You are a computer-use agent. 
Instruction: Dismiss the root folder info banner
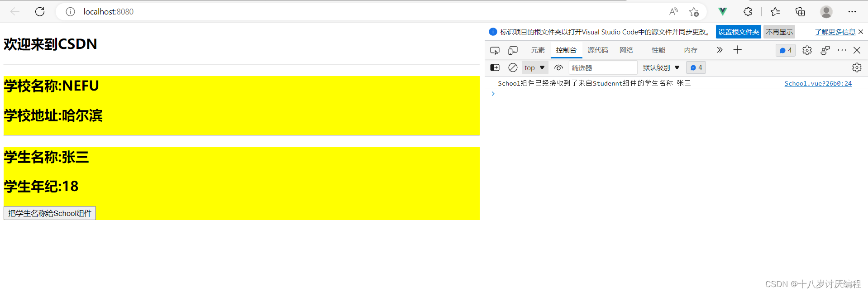861,32
